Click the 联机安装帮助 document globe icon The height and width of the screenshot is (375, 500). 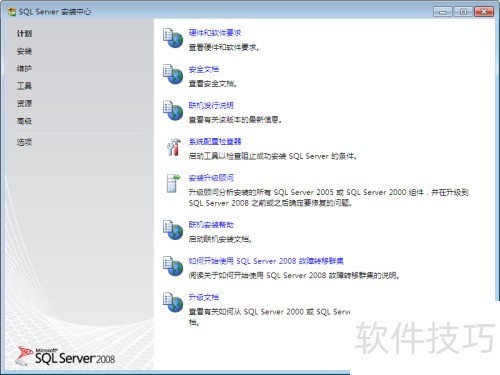[173, 230]
